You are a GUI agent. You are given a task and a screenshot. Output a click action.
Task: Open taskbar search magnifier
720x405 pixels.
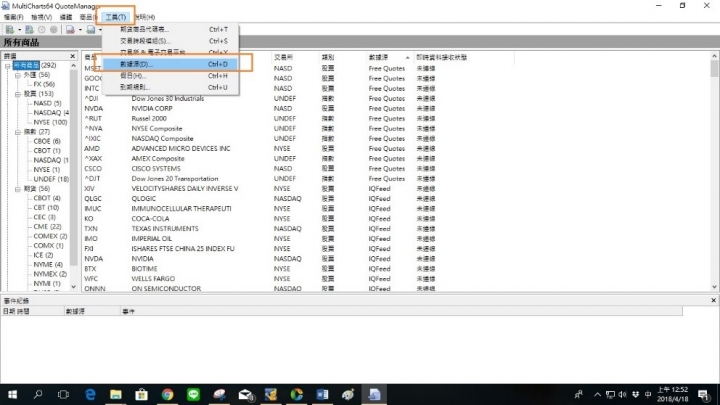click(38, 394)
